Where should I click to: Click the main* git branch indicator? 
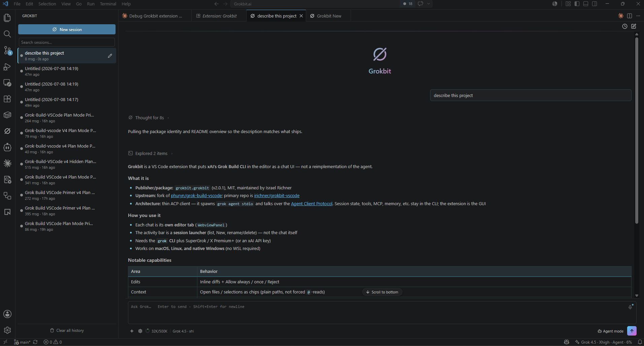coord(22,342)
